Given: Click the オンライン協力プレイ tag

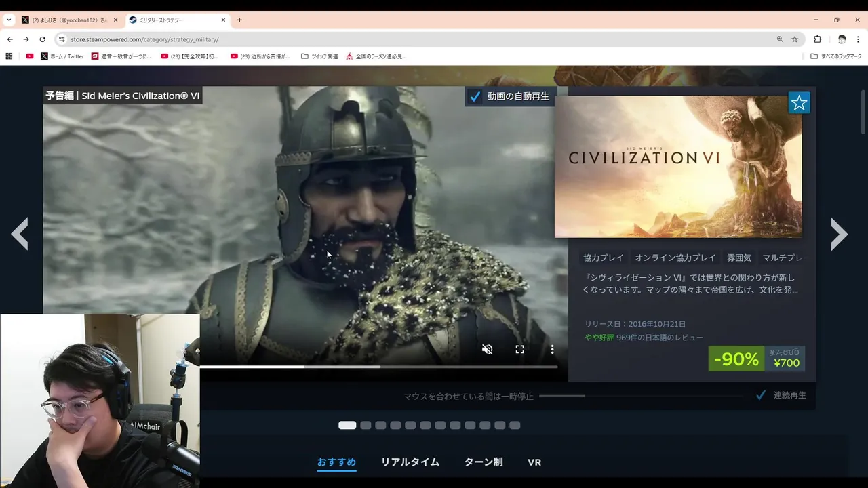Looking at the screenshot, I should click(675, 258).
